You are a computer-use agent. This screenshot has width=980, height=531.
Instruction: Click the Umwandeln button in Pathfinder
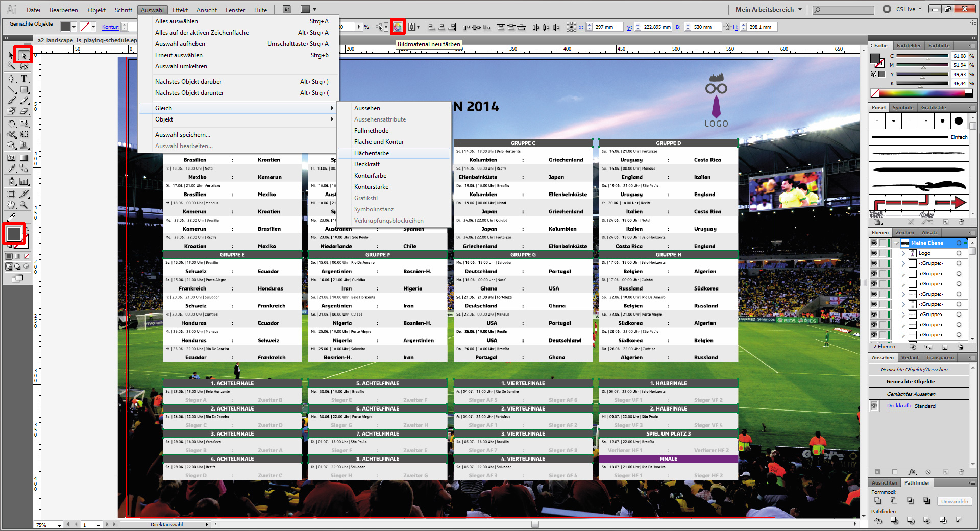954,501
